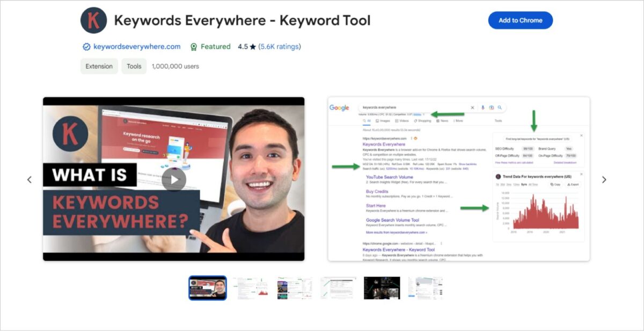Select the second carousel thumbnail
Screen dimensions: 644x331
(x=251, y=288)
